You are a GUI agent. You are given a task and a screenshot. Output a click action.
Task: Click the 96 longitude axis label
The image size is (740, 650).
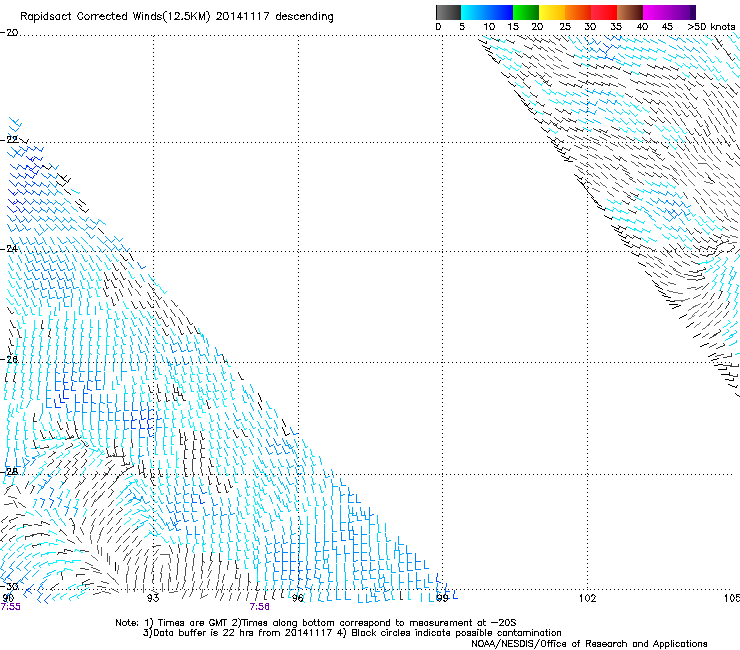(x=298, y=599)
